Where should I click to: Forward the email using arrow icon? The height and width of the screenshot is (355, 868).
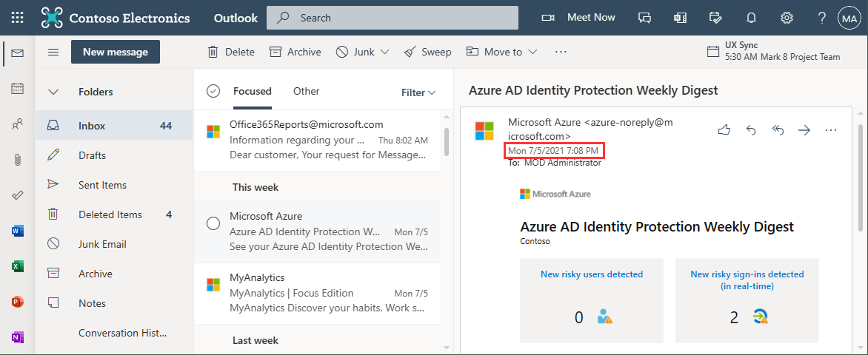tap(804, 130)
